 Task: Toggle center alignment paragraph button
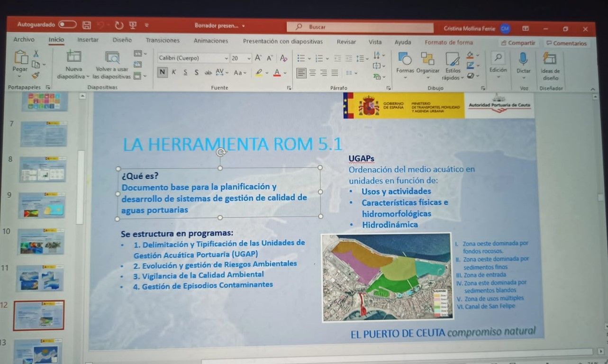(313, 73)
